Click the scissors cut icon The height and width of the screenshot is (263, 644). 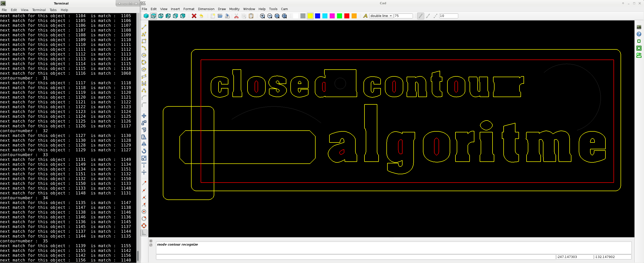click(236, 16)
